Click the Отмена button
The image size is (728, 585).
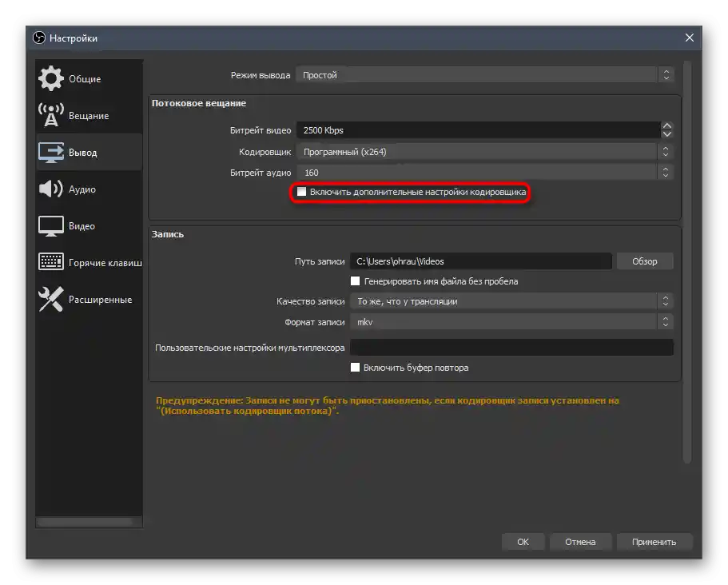coord(580,542)
